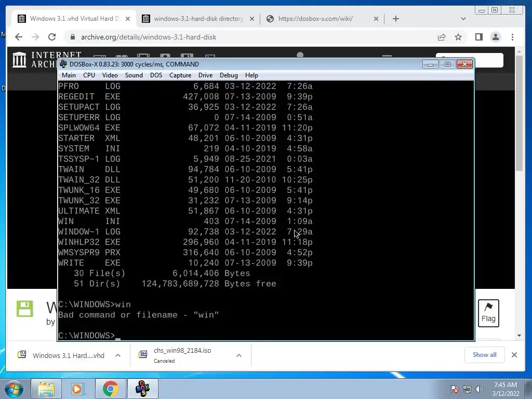This screenshot has height=399, width=532.
Task: Click the WRITE EXE line in DOS listing
Action: click(x=185, y=263)
